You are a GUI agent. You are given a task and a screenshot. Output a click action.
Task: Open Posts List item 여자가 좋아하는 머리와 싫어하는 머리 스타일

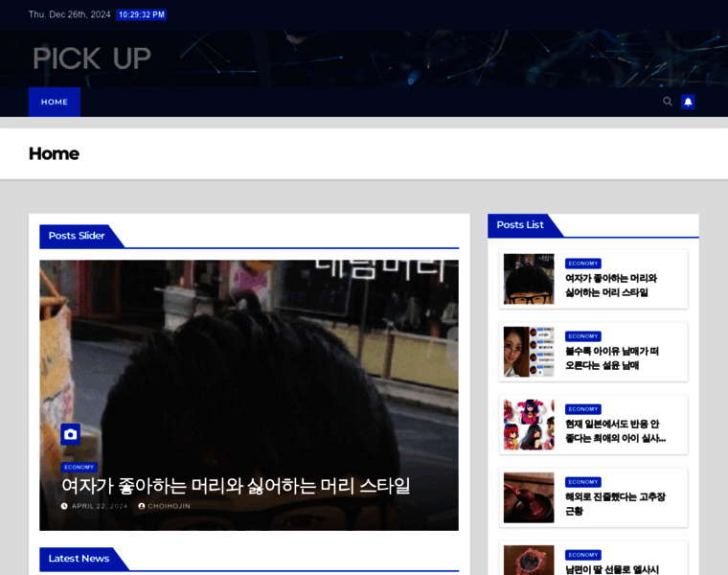611,286
